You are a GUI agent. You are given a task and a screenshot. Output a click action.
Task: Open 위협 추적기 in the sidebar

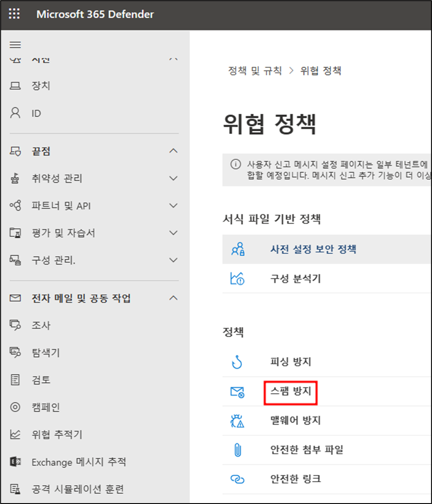[57, 434]
